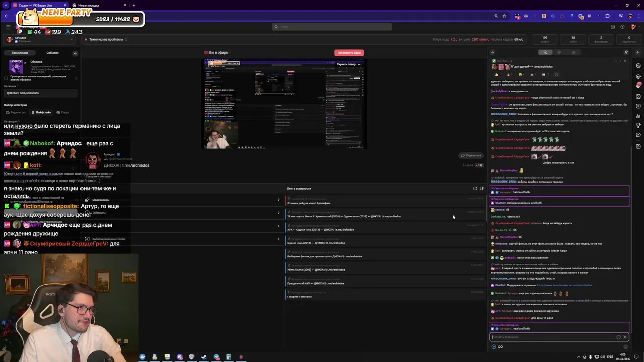Image resolution: width=644 pixels, height=362 pixels.
Task: Switch to the События tab
Action: coord(52,53)
